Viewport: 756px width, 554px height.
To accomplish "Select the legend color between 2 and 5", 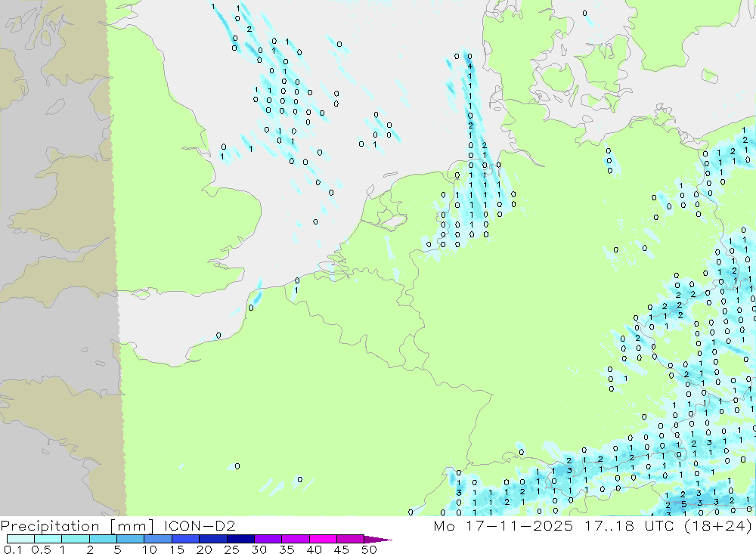I will point(103,539).
